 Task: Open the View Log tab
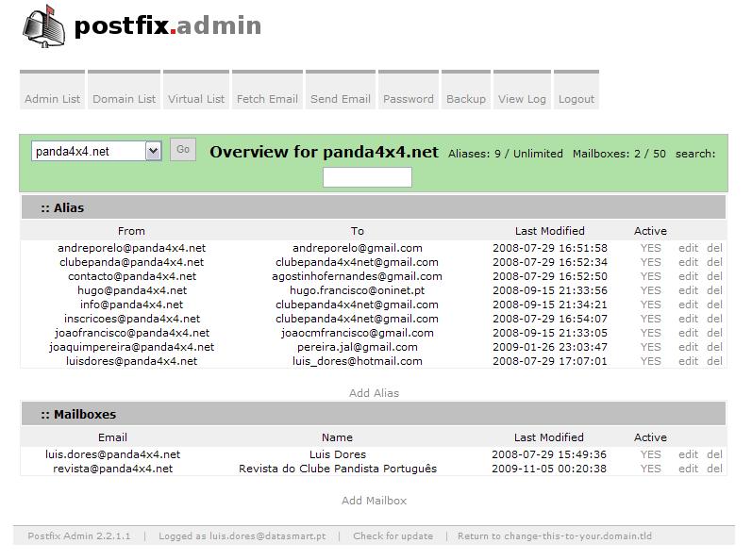coord(522,91)
